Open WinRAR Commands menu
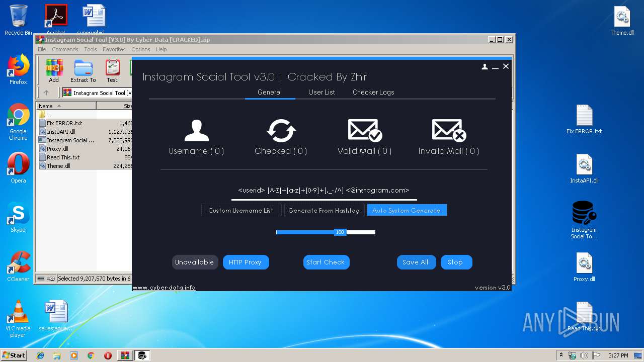Screen dimensions: 644x362 [x=65, y=49]
